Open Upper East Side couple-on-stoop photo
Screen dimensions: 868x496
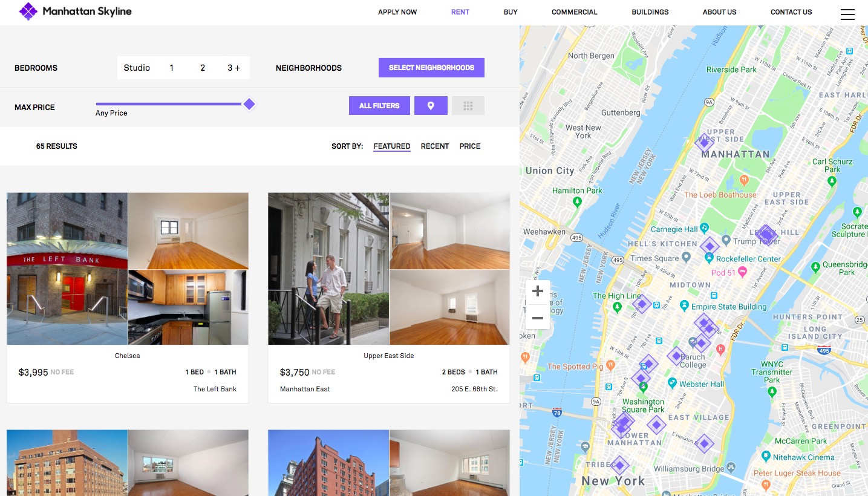click(x=328, y=269)
